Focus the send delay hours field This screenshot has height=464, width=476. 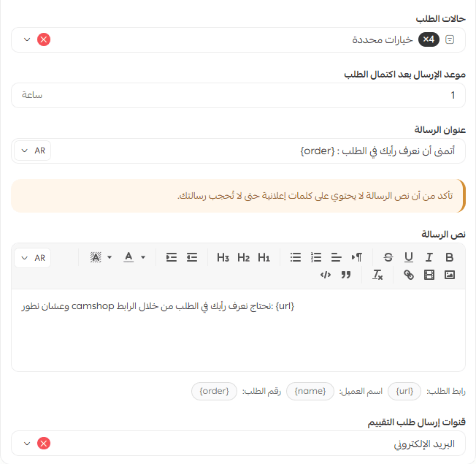coord(238,95)
